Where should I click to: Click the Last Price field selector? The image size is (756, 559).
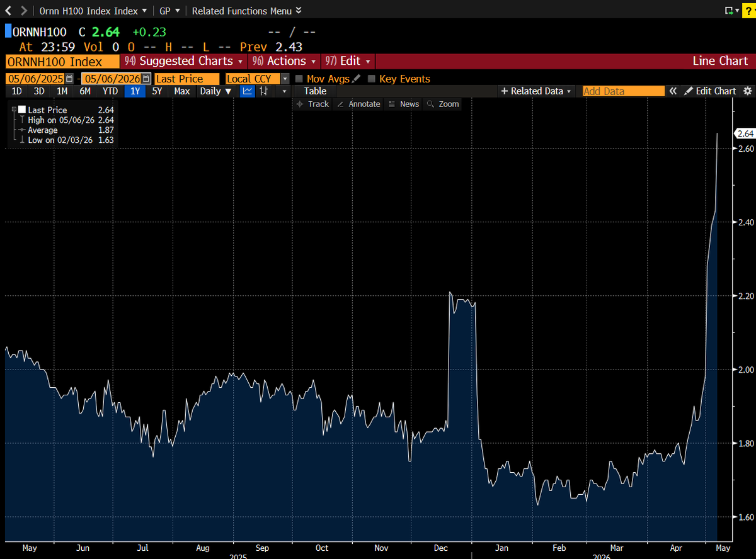point(187,79)
